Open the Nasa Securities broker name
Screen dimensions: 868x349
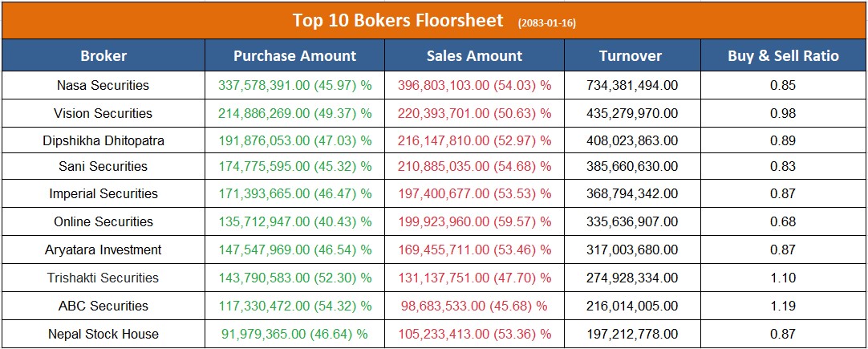103,85
